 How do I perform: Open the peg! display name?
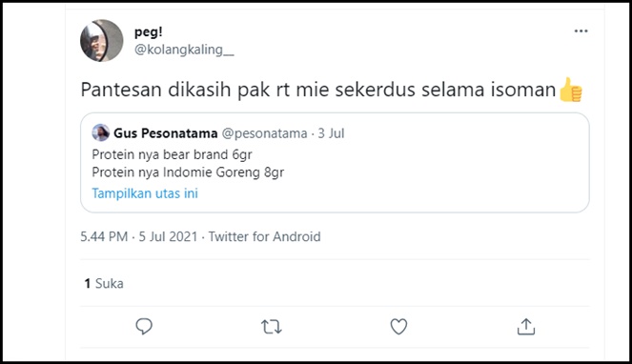tap(149, 31)
